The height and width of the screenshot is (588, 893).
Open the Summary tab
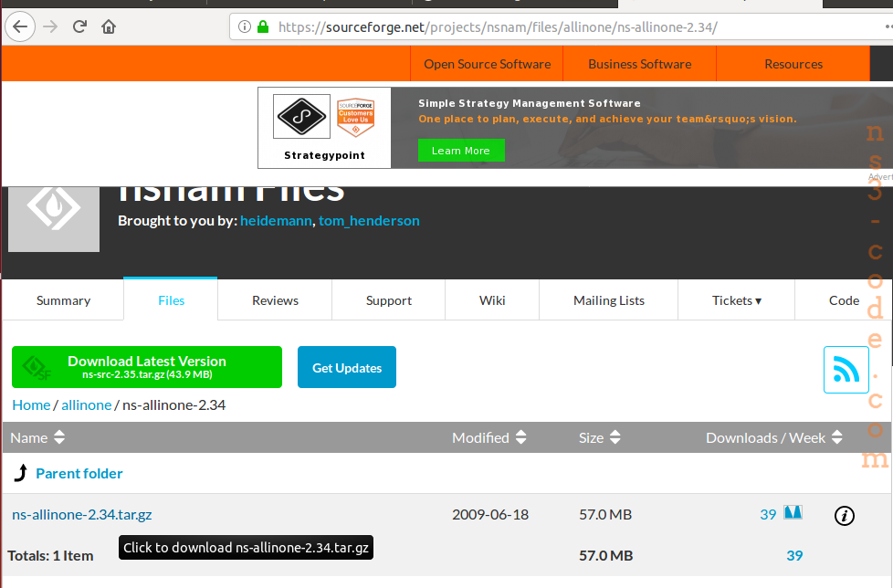click(63, 300)
